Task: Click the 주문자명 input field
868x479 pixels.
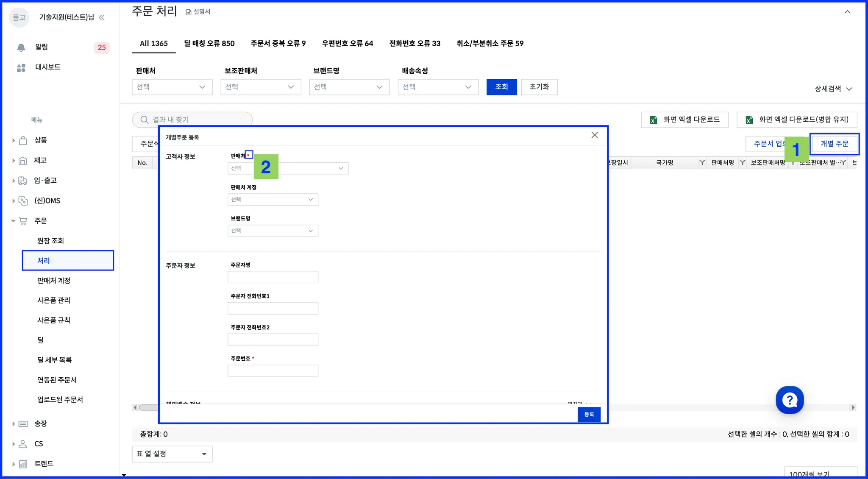Action: click(x=273, y=277)
